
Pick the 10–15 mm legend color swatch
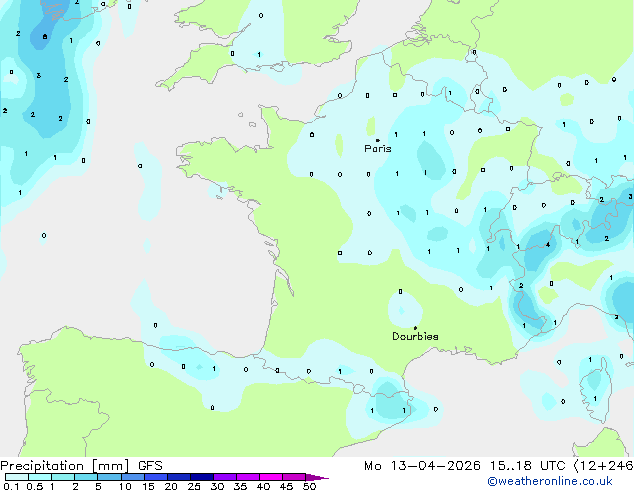132,477
